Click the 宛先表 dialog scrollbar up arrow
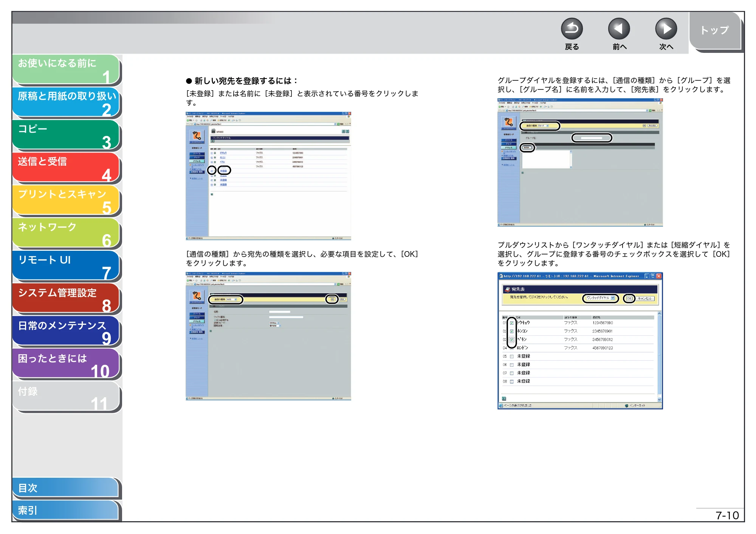756x534 pixels. pyautogui.click(x=660, y=313)
